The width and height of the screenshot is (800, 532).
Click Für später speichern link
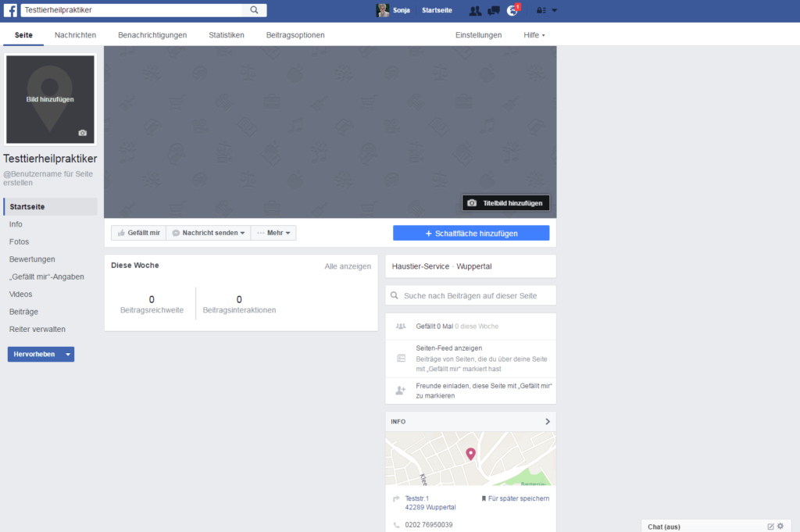coord(516,498)
